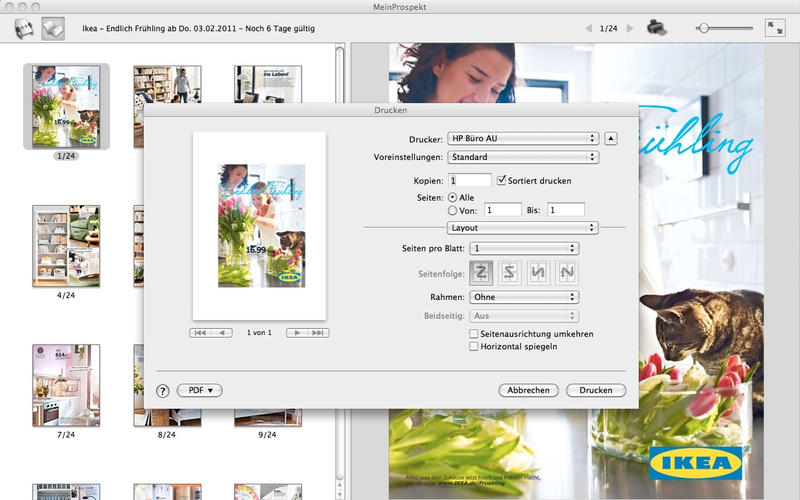Open the Drucker printer dropdown
Viewport: 800px width, 500px height.
tap(523, 138)
